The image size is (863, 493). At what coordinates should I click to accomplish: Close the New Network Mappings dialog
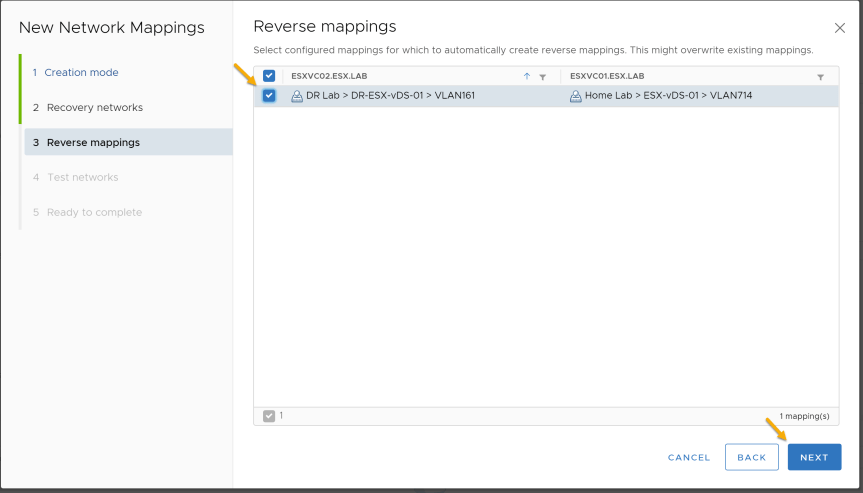click(x=839, y=28)
